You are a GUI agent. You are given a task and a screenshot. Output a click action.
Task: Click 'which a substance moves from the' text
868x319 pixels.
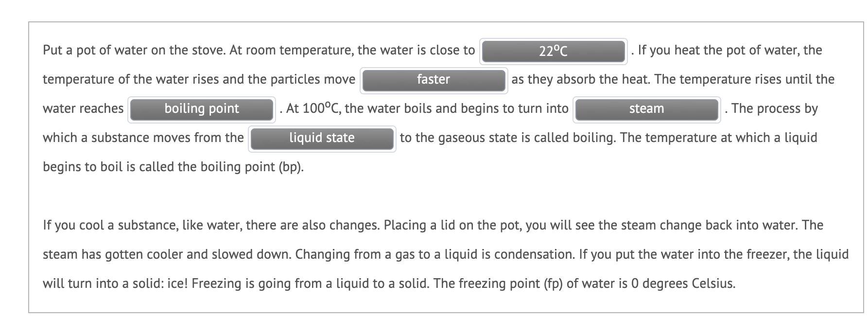143,138
